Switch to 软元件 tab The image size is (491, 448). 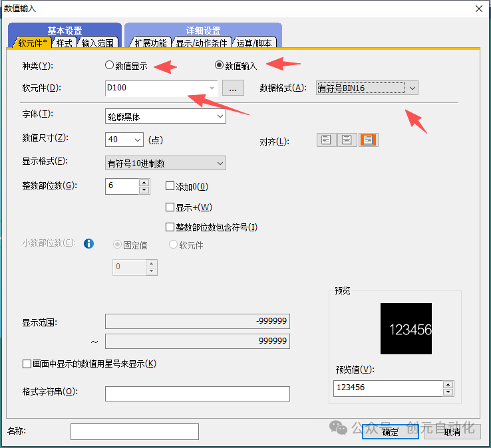pyautogui.click(x=32, y=43)
